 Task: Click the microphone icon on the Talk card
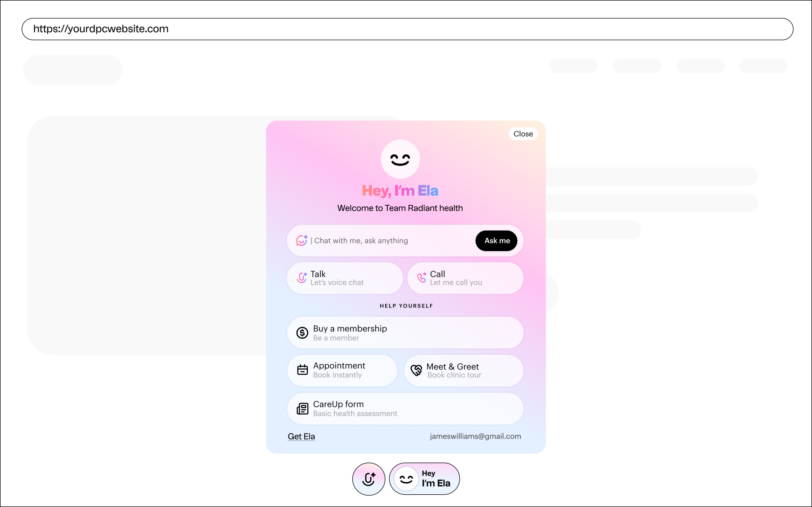(302, 278)
